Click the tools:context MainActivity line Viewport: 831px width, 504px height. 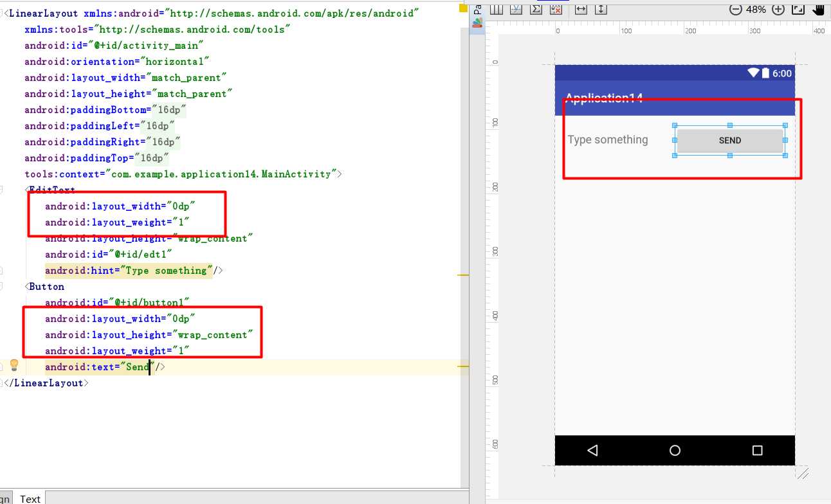(183, 174)
